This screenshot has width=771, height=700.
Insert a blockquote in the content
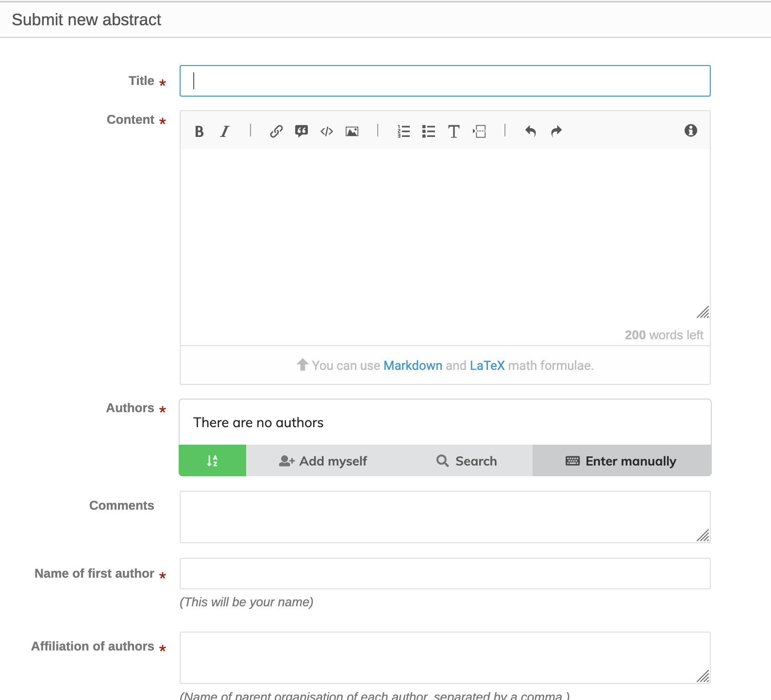pos(302,132)
